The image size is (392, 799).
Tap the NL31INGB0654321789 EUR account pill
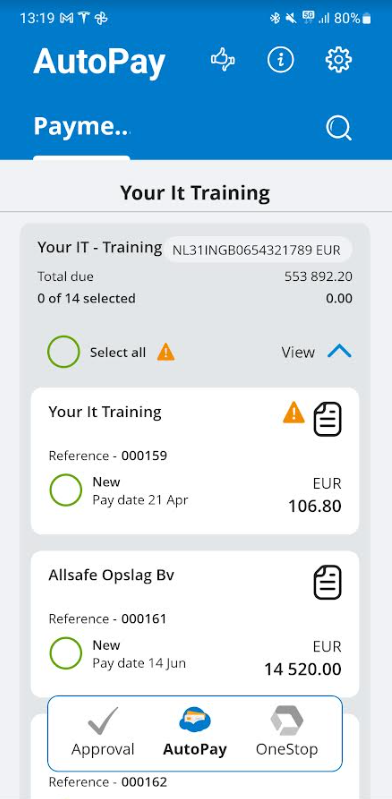(257, 250)
